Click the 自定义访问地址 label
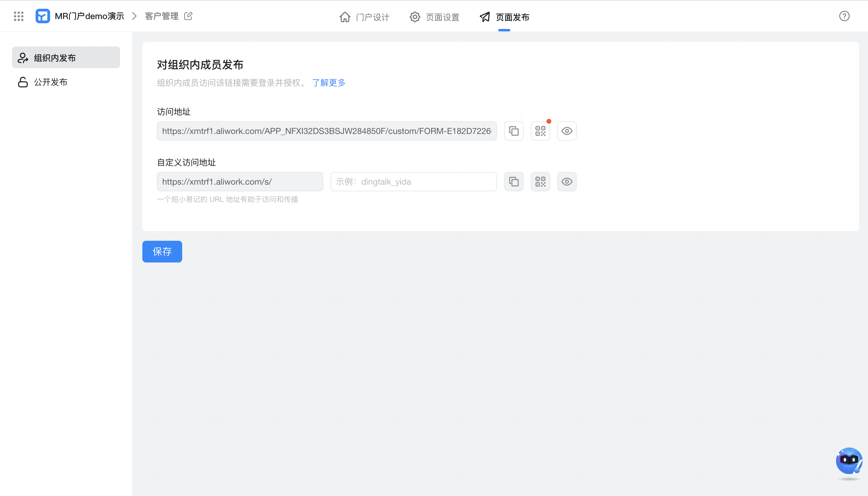868x496 pixels. (186, 163)
